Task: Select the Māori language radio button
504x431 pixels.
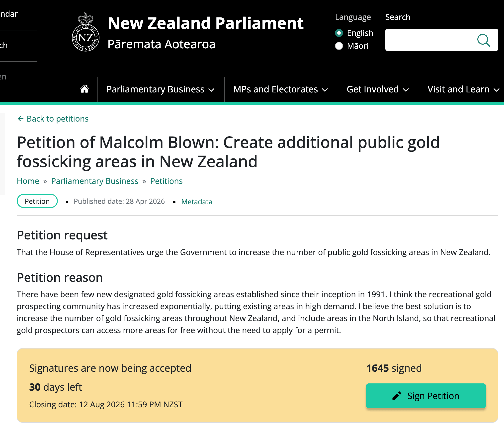Action: click(339, 46)
